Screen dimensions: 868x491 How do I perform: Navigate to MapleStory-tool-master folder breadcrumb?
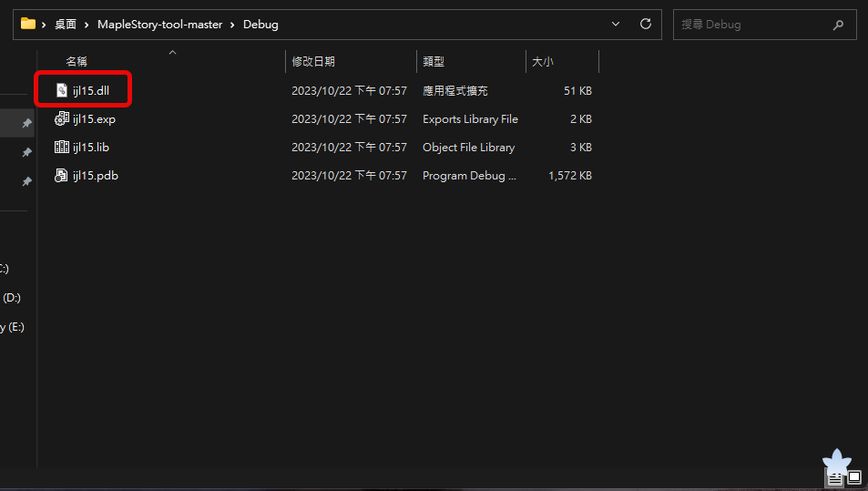coord(160,25)
